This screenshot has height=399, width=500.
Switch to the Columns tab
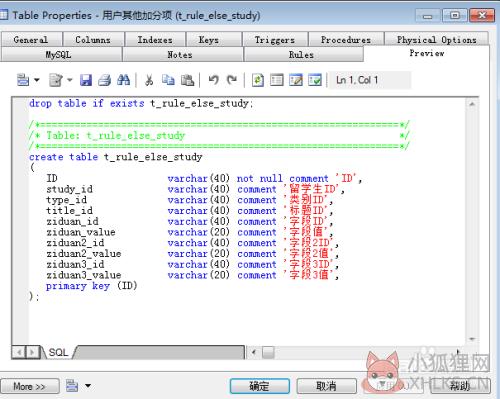93,40
